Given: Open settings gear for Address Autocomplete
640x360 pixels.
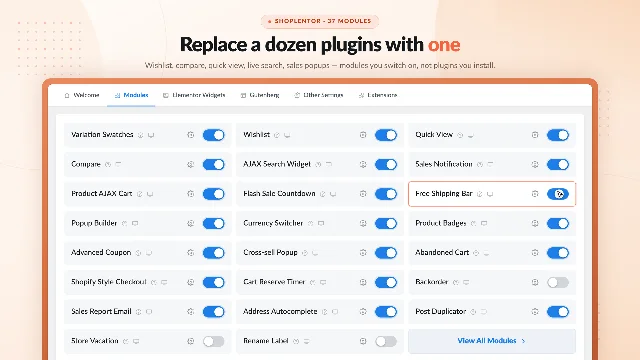Looking at the screenshot, I should click(363, 311).
